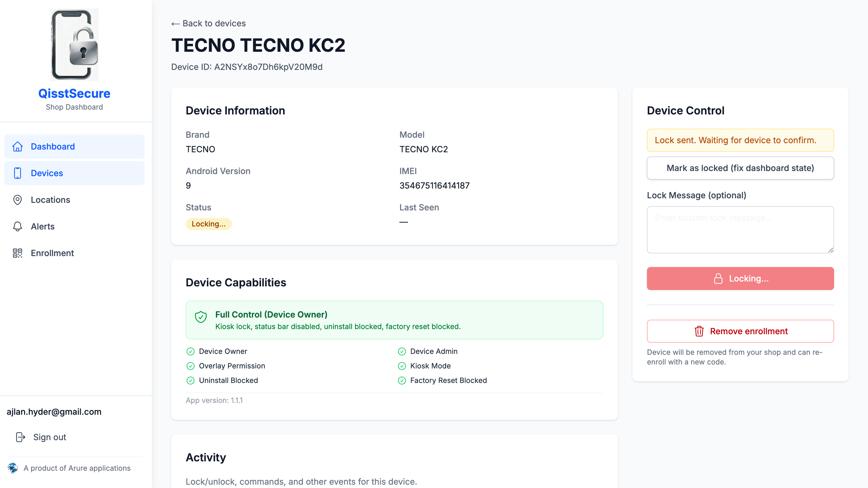Click the Dashboard home icon
868x488 pixels.
pyautogui.click(x=18, y=146)
